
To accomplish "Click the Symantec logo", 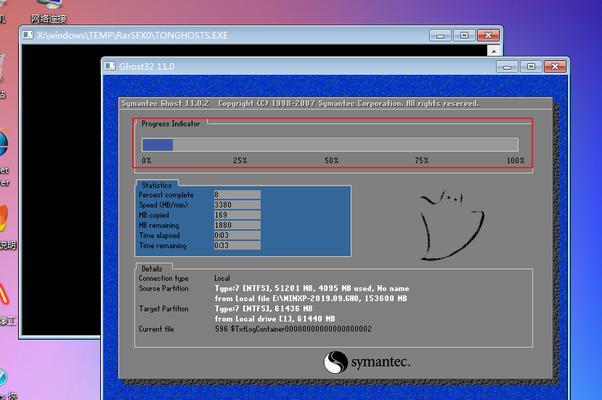I will (x=367, y=362).
